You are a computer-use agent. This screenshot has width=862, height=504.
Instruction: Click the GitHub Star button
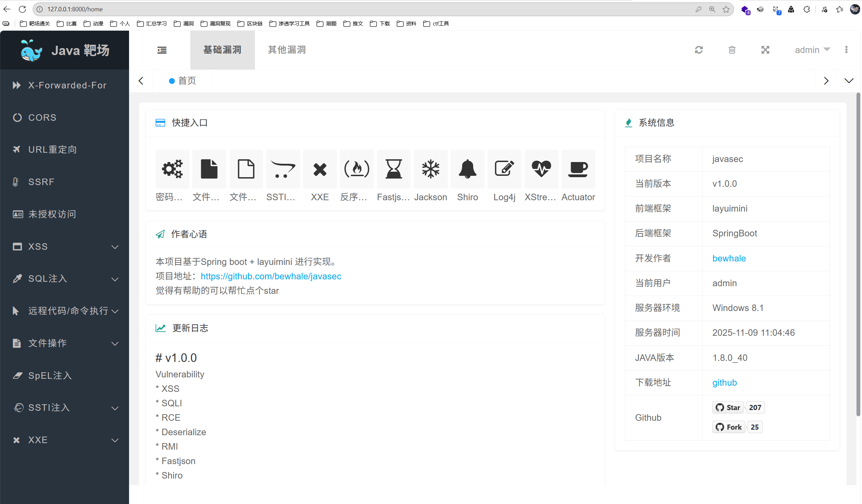pyautogui.click(x=728, y=408)
